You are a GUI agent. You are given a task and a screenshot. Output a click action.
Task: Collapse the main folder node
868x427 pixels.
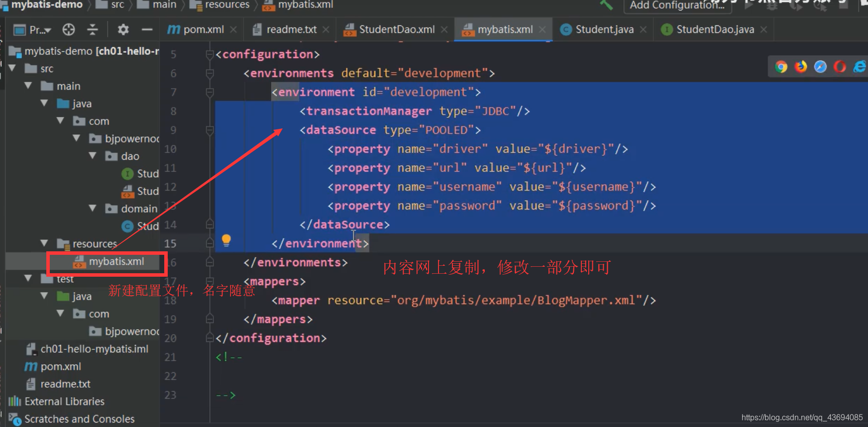pyautogui.click(x=28, y=86)
